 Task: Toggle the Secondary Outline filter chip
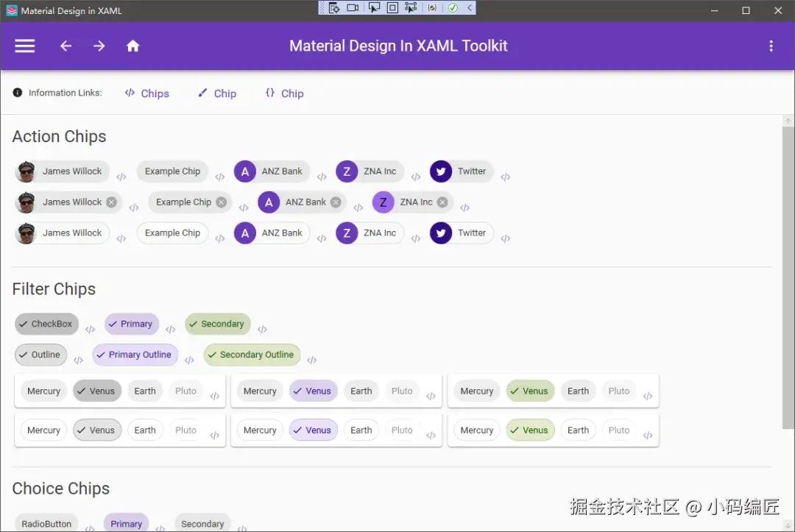[252, 355]
